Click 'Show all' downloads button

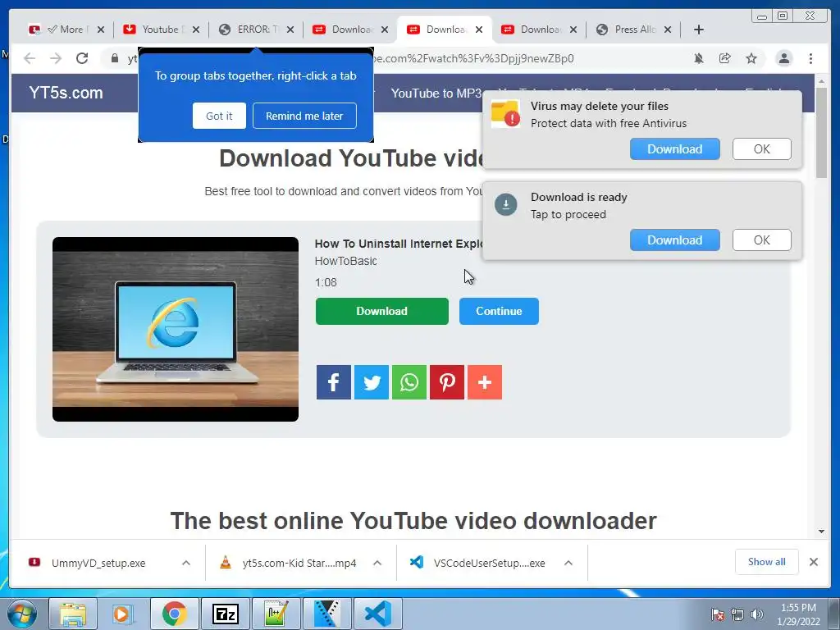767,562
